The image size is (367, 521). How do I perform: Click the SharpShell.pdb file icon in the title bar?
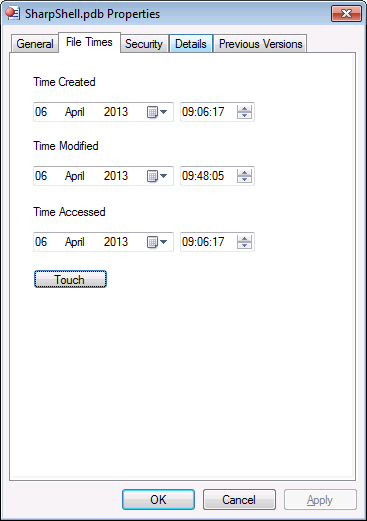tap(13, 14)
